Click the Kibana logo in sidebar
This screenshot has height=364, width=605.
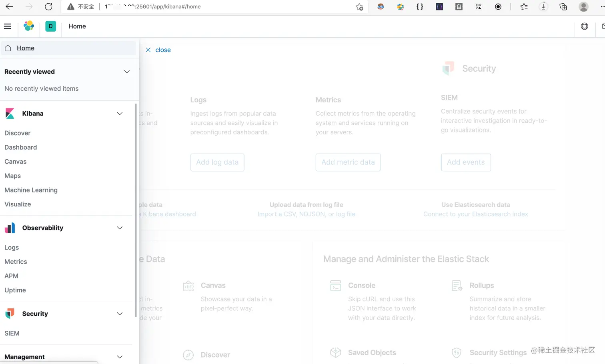[10, 114]
